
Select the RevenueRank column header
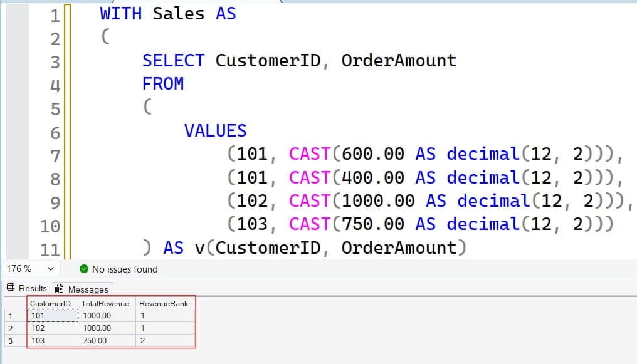coord(165,303)
